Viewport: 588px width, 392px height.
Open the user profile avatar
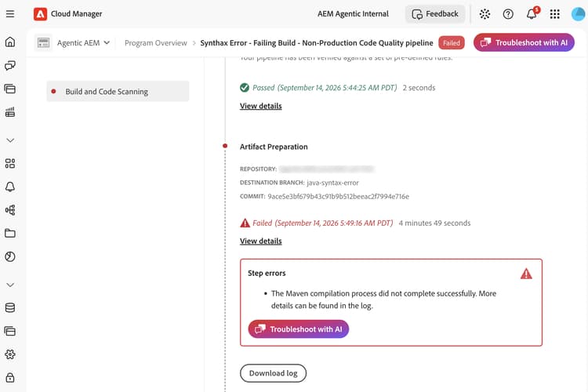click(578, 14)
